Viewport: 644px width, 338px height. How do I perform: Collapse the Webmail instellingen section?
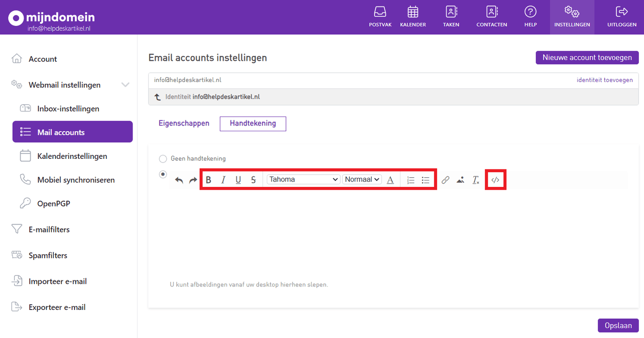[125, 85]
